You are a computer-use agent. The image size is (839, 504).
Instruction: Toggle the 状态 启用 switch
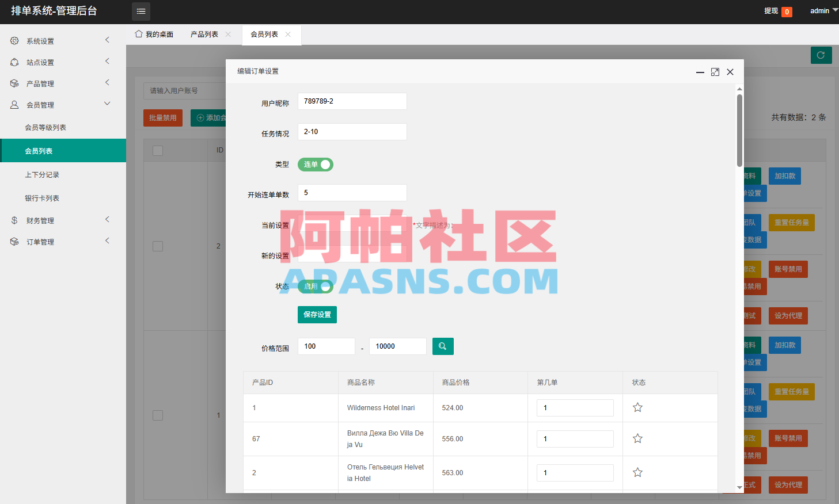pyautogui.click(x=316, y=287)
